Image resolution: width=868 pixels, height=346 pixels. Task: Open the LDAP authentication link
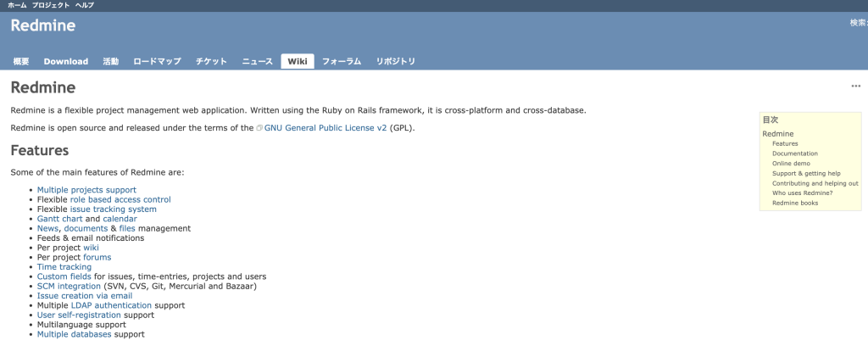pyautogui.click(x=111, y=305)
